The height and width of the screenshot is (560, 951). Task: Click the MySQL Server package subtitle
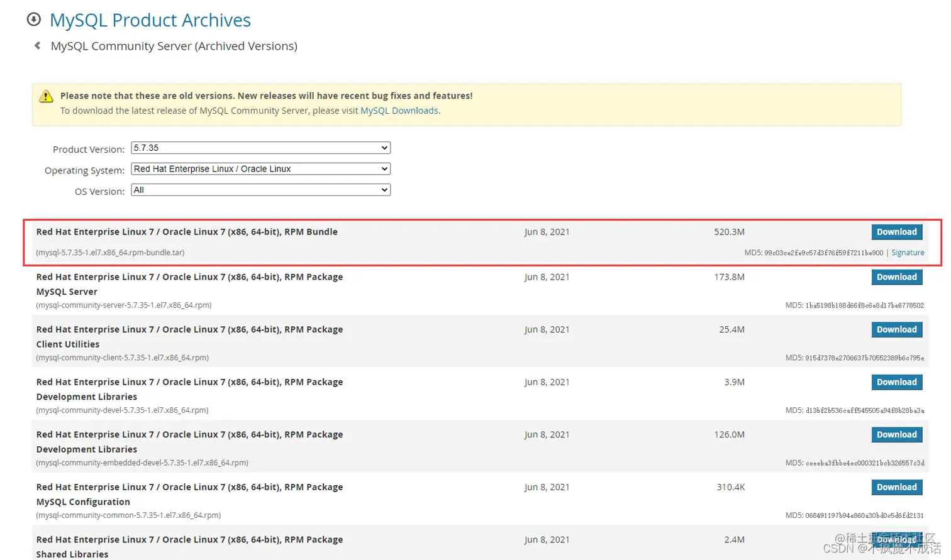67,292
